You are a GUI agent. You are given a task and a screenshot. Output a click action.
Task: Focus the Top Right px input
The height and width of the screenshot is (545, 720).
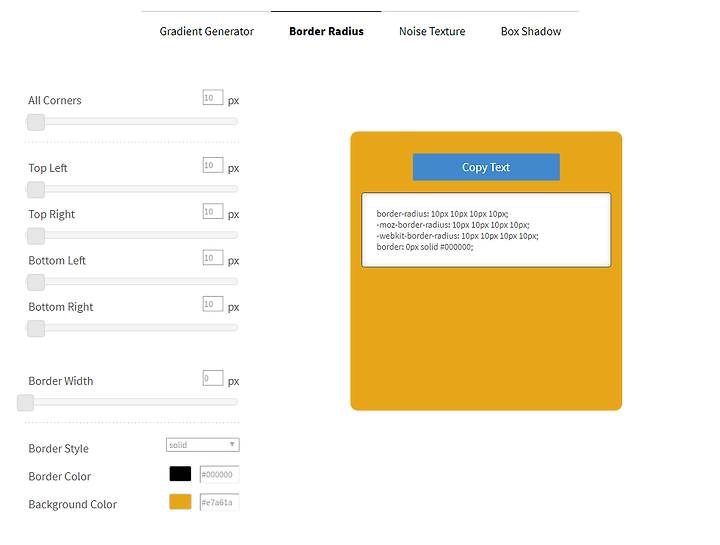(213, 211)
